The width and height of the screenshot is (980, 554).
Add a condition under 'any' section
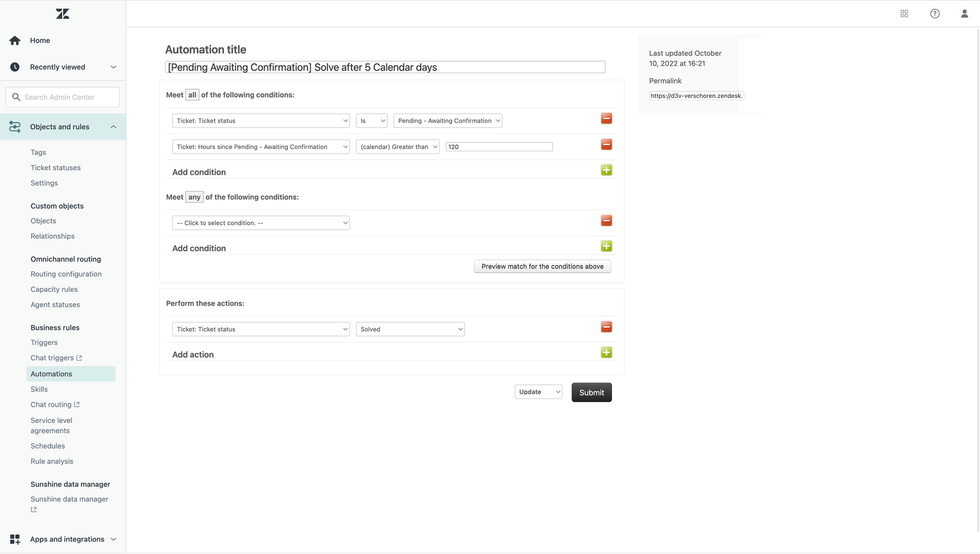click(x=606, y=246)
